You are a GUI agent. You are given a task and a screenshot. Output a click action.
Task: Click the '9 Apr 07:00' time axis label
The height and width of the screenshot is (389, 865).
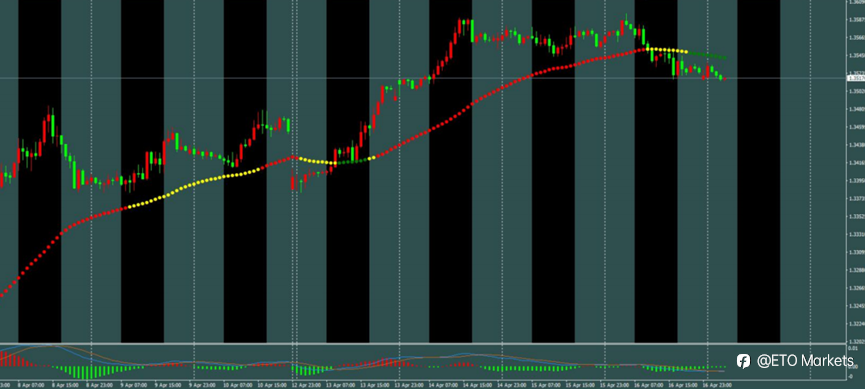pyautogui.click(x=134, y=385)
